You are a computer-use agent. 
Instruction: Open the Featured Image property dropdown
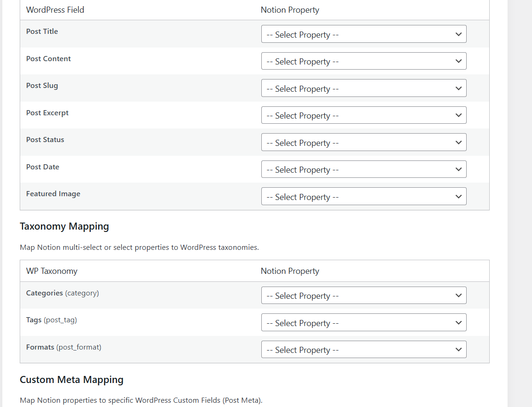point(364,196)
